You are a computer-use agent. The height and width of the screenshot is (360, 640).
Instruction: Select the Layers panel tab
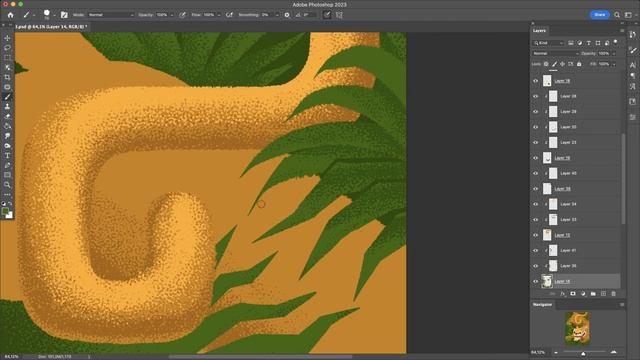pos(539,31)
